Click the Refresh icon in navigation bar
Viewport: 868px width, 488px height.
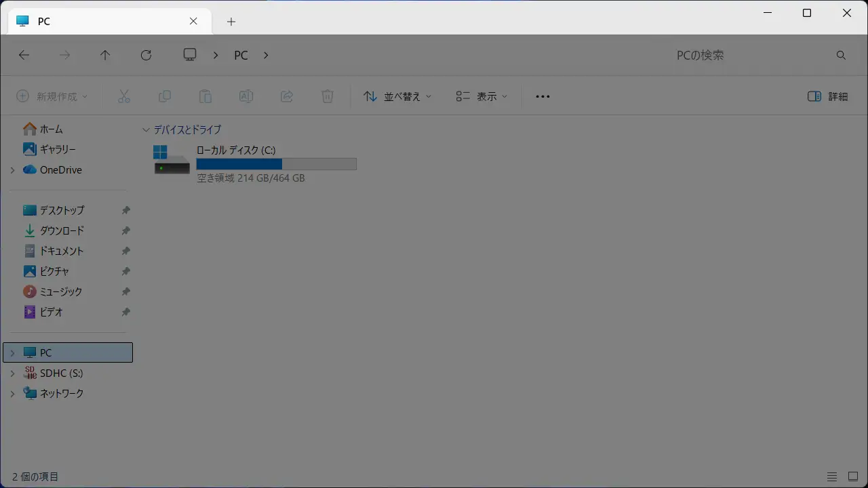pyautogui.click(x=146, y=56)
